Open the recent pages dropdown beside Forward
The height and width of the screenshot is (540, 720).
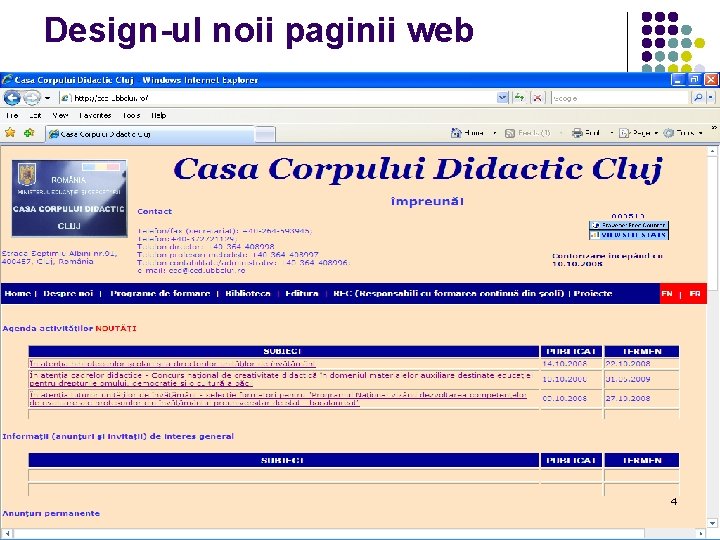(47, 98)
